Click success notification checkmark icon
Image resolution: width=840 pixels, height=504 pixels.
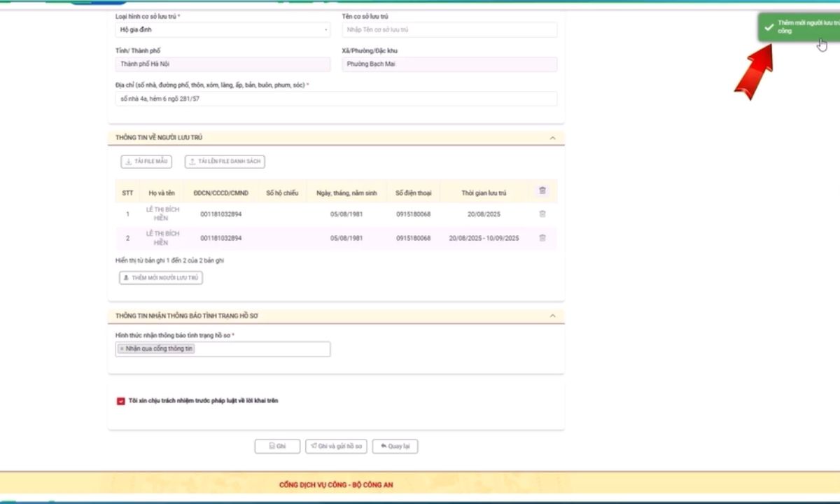[769, 27]
